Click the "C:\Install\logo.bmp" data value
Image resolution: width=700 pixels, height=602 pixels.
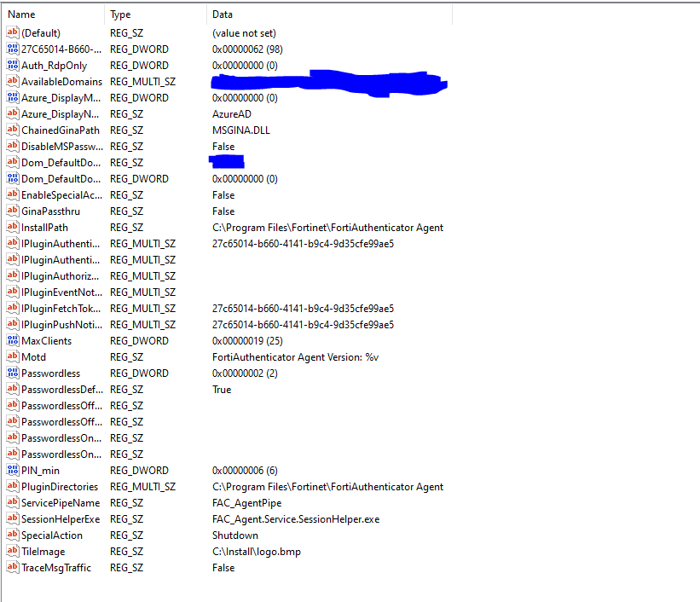257,552
